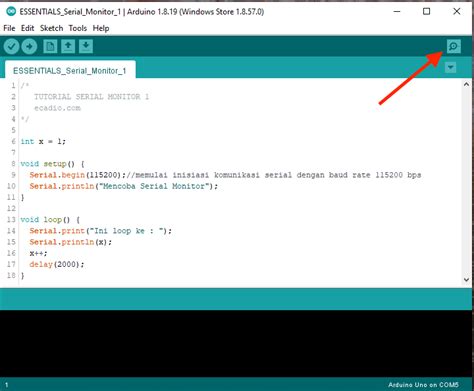
Task: Select the ESSENTIALS_Serial_Monitor_1 tab
Action: [70, 71]
